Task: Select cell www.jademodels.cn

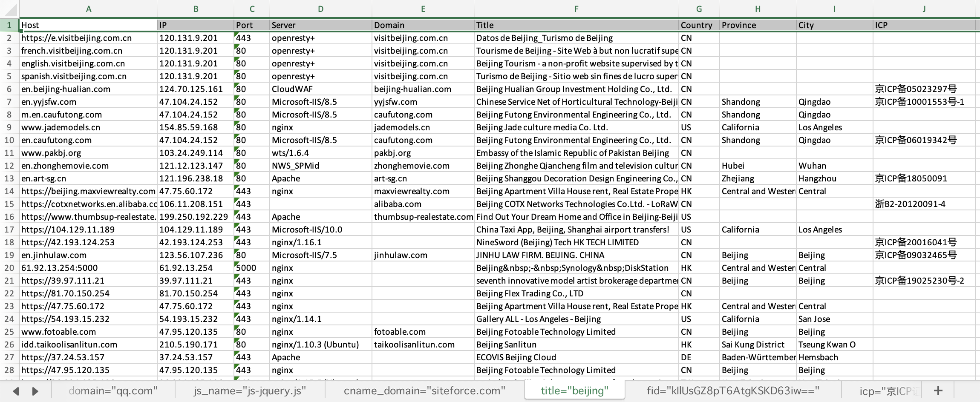Action: pyautogui.click(x=89, y=127)
